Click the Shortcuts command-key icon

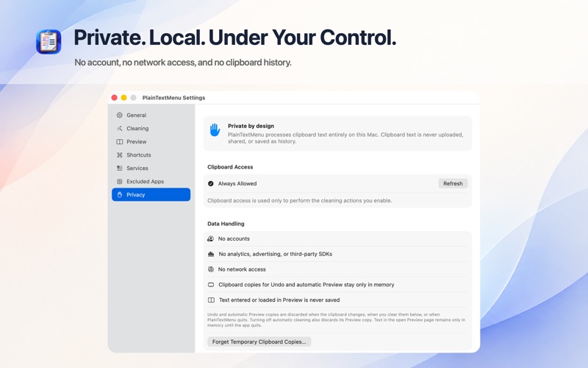tap(120, 155)
